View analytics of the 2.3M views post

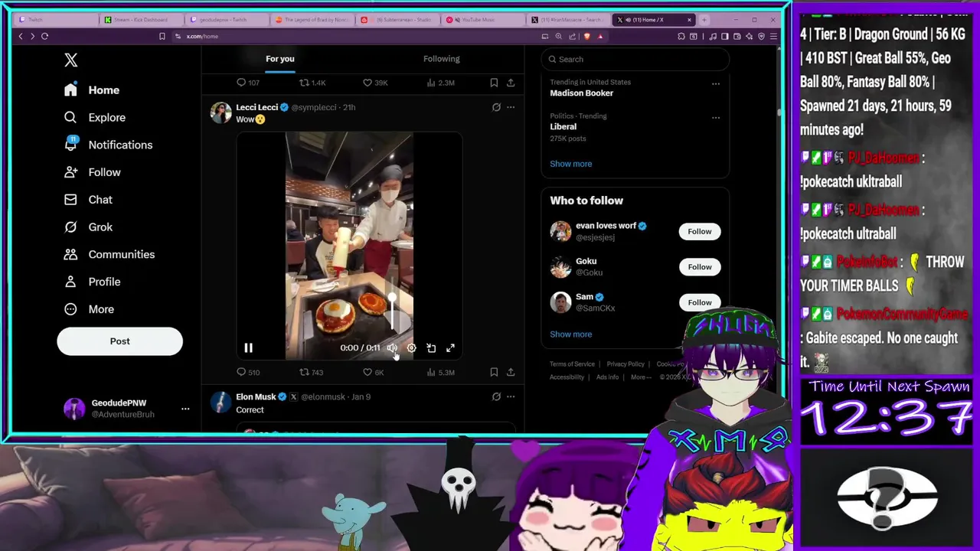439,83
